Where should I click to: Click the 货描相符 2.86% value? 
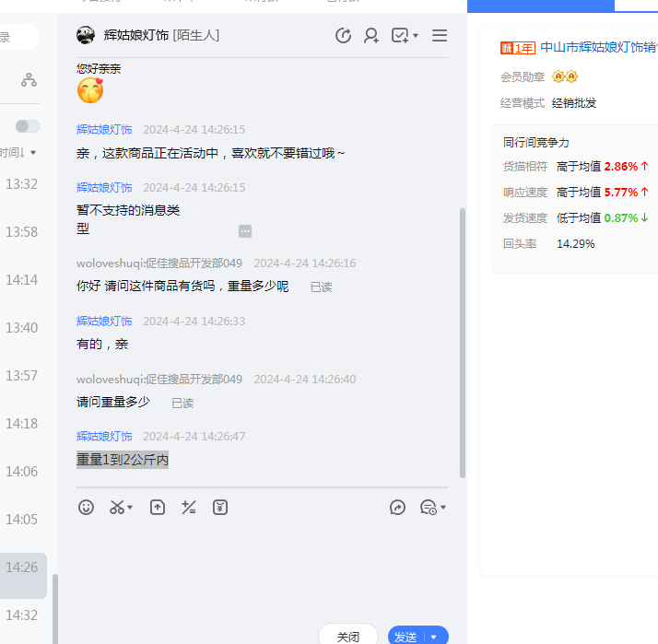(x=621, y=167)
